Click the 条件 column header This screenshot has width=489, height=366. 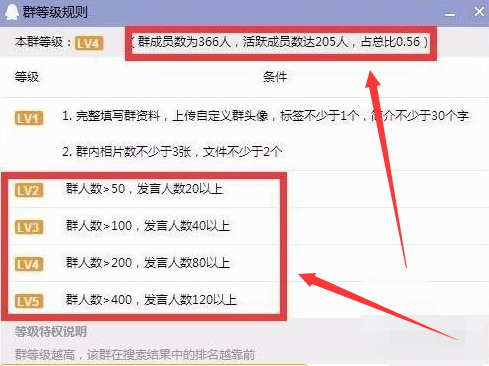(x=275, y=77)
